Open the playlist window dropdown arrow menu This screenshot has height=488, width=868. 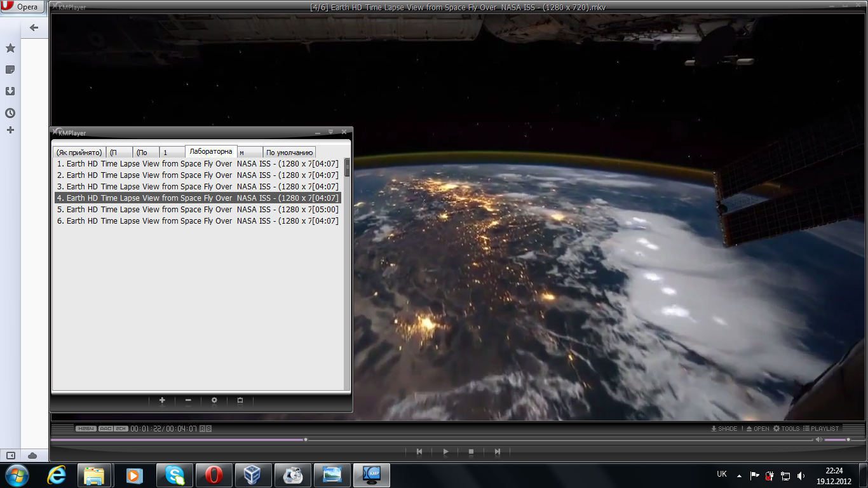click(330, 132)
